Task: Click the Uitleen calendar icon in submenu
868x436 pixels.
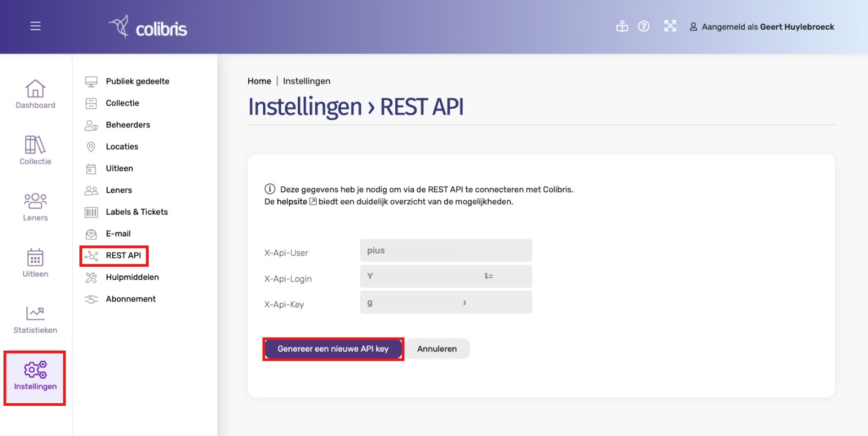Action: pos(91,169)
